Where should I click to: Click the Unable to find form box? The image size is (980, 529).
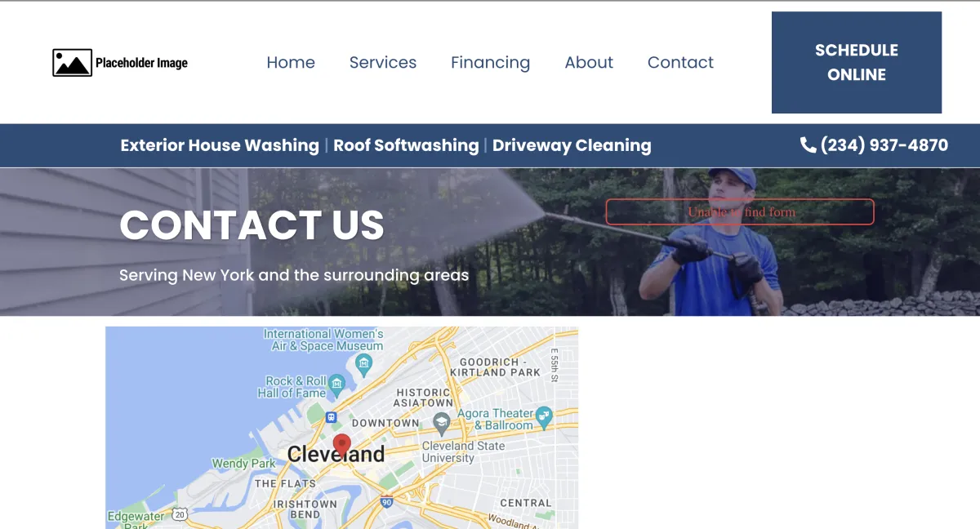(740, 211)
